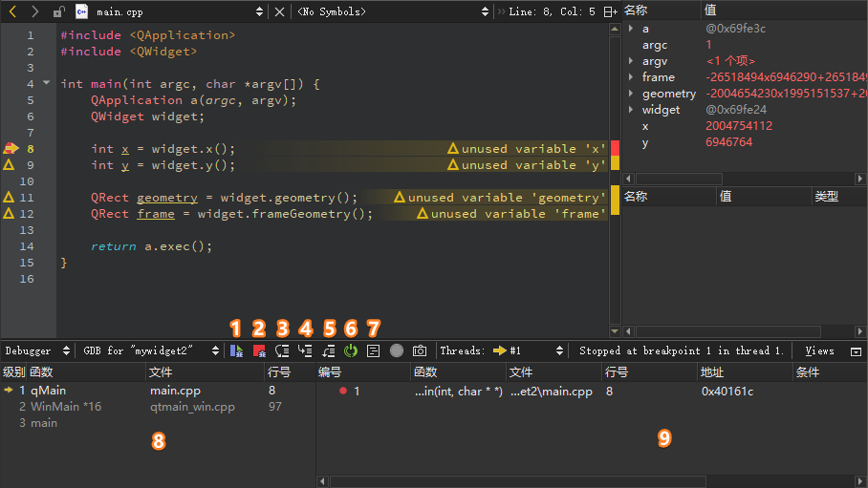
Task: Click the Step Out icon
Action: coord(328,351)
